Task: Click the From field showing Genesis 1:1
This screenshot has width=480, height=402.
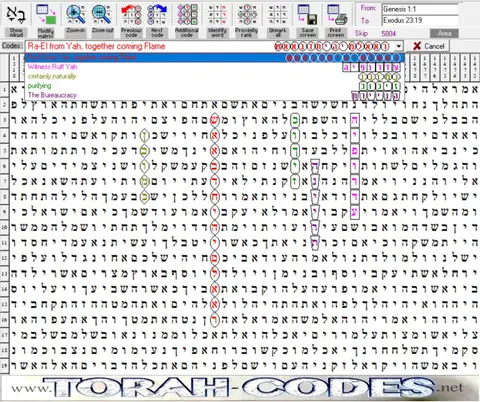Action: (420, 9)
